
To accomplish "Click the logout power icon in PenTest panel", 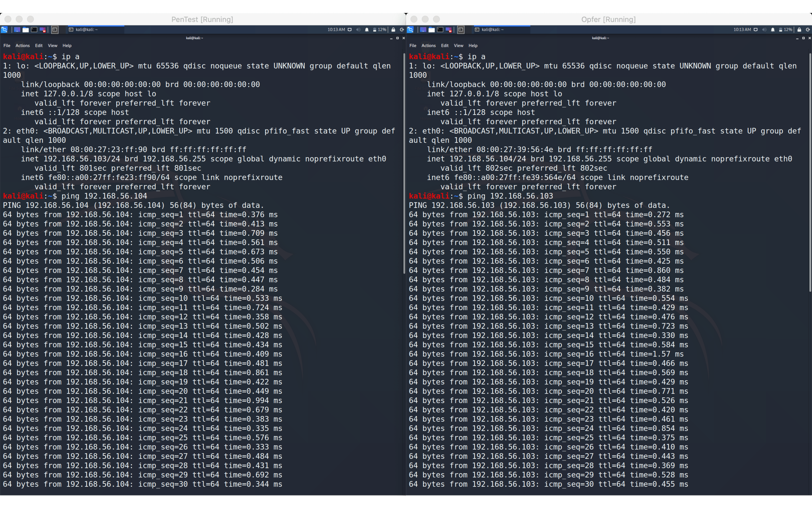I will tap(402, 30).
